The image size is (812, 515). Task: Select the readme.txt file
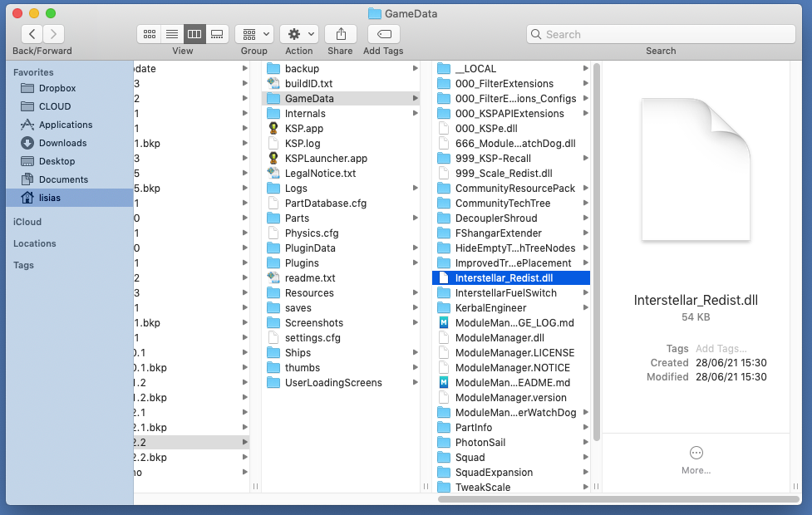coord(341,278)
